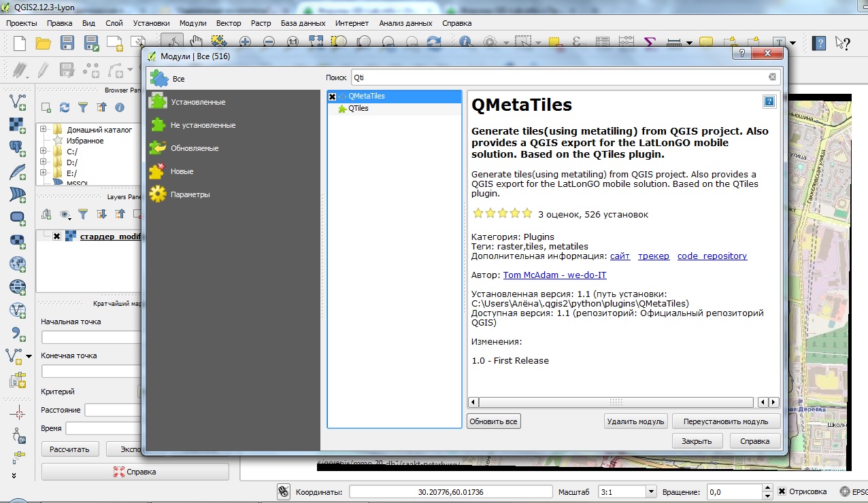
Task: Click the Рассчитать button in the shortest path panel
Action: coord(70,449)
